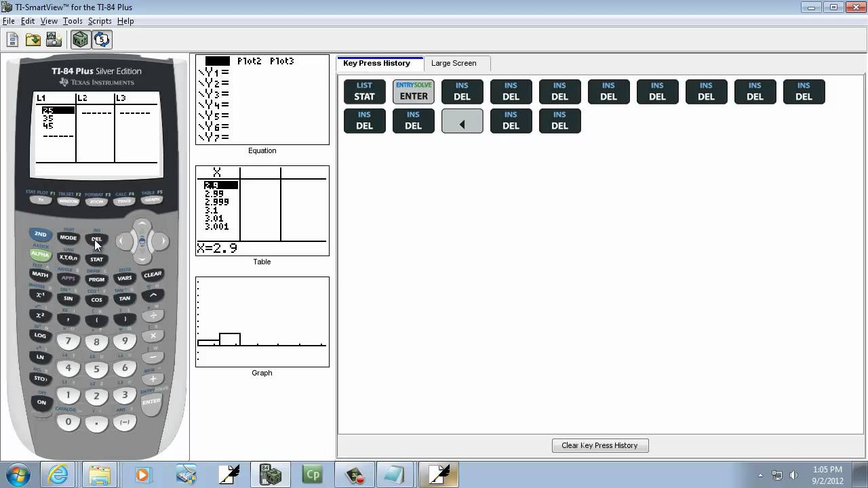The width and height of the screenshot is (868, 488).
Task: Open the Help menu
Action: [125, 21]
